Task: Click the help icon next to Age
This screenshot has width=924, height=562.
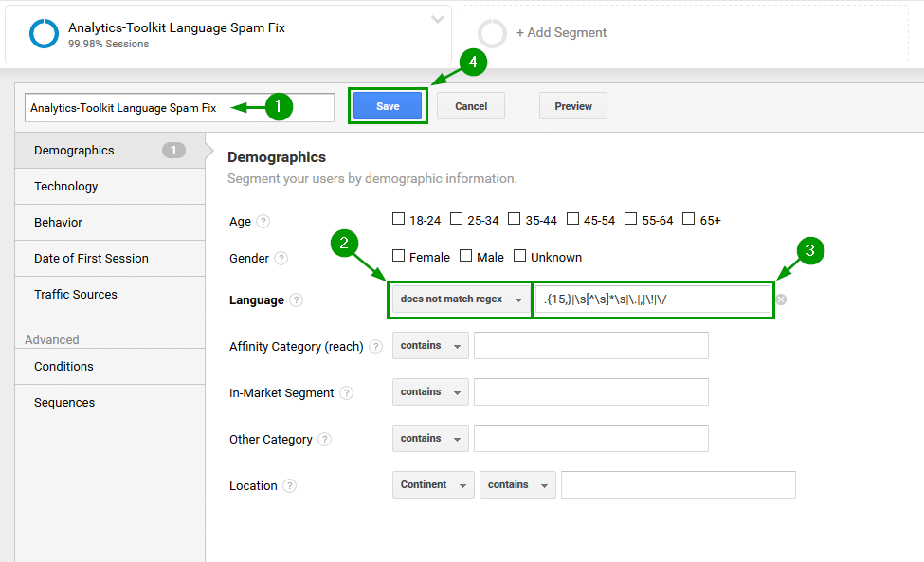Action: tap(263, 222)
